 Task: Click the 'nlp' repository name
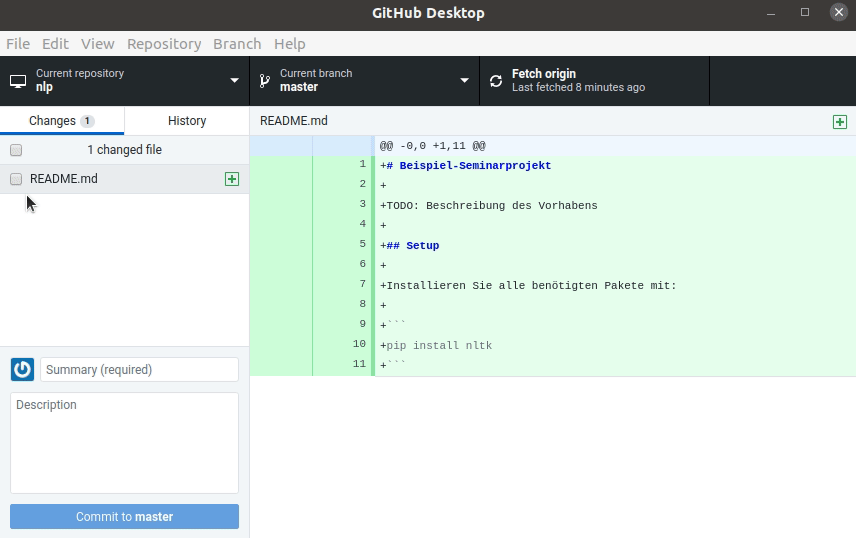pos(44,87)
